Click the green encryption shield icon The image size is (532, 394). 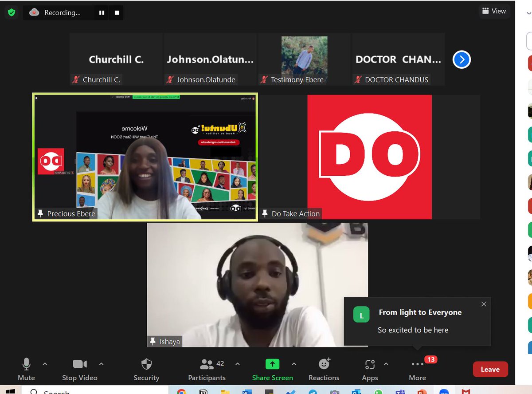pos(12,12)
